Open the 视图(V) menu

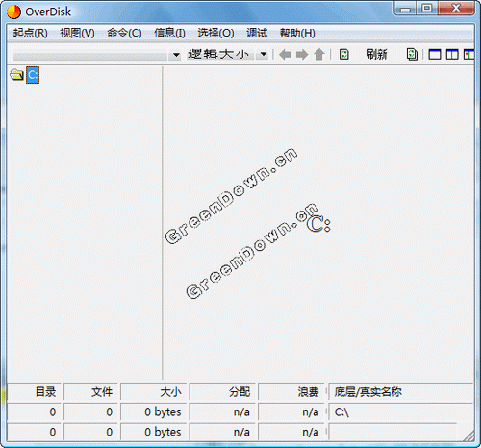[x=77, y=33]
